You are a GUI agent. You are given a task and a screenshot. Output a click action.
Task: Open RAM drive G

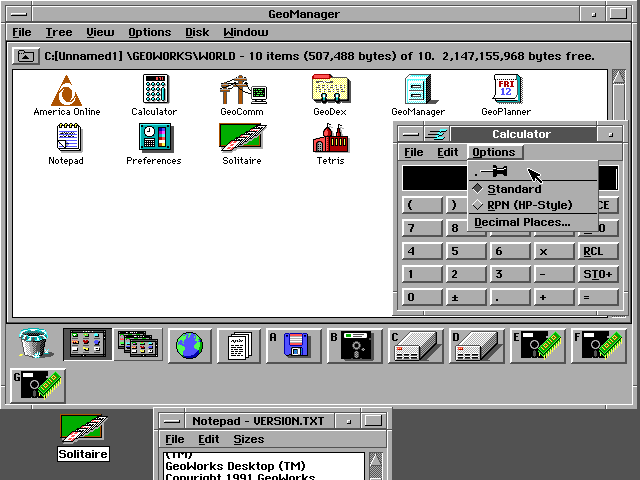(x=38, y=385)
